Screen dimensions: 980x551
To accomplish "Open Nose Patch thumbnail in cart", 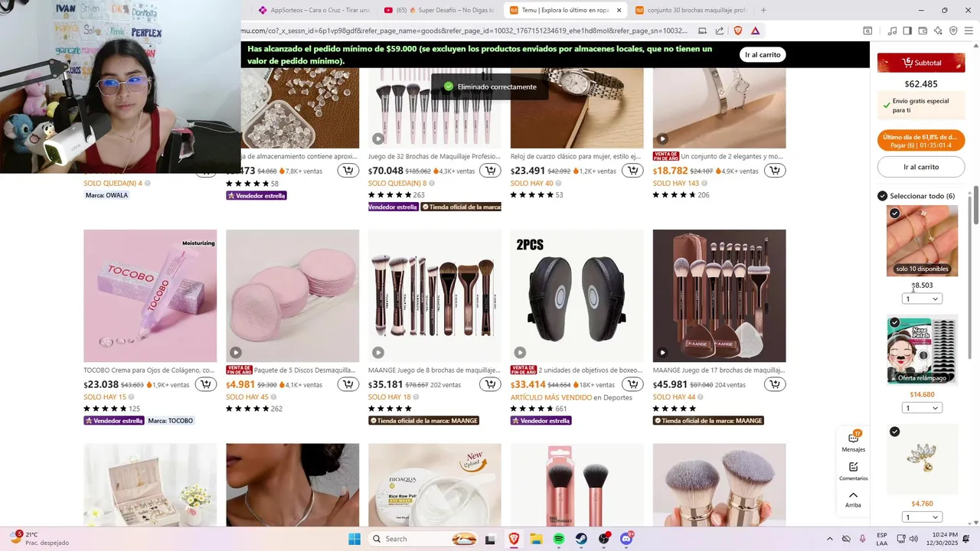I will tap(922, 350).
